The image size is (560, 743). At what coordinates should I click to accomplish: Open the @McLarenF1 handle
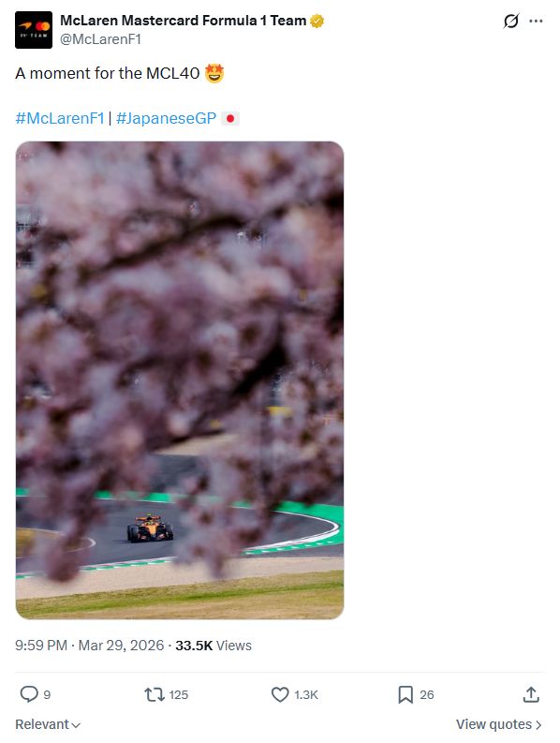(101, 39)
